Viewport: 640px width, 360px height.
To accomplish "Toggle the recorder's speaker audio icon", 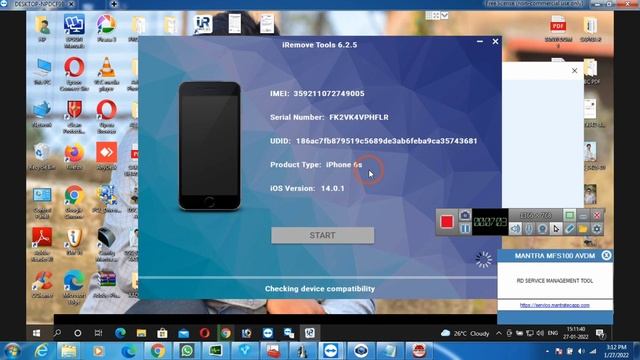I will click(x=516, y=229).
